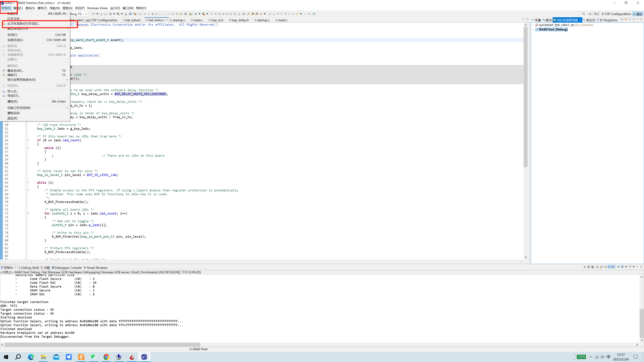Switch to the hal_data.h editor tab
The image size is (644, 362).
coord(131,20)
